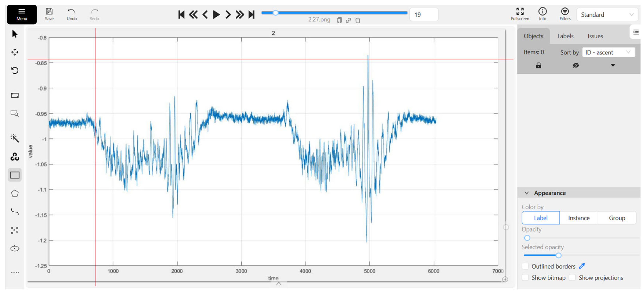644x293 pixels.
Task: Click the frame number input field
Action: pyautogui.click(x=423, y=15)
